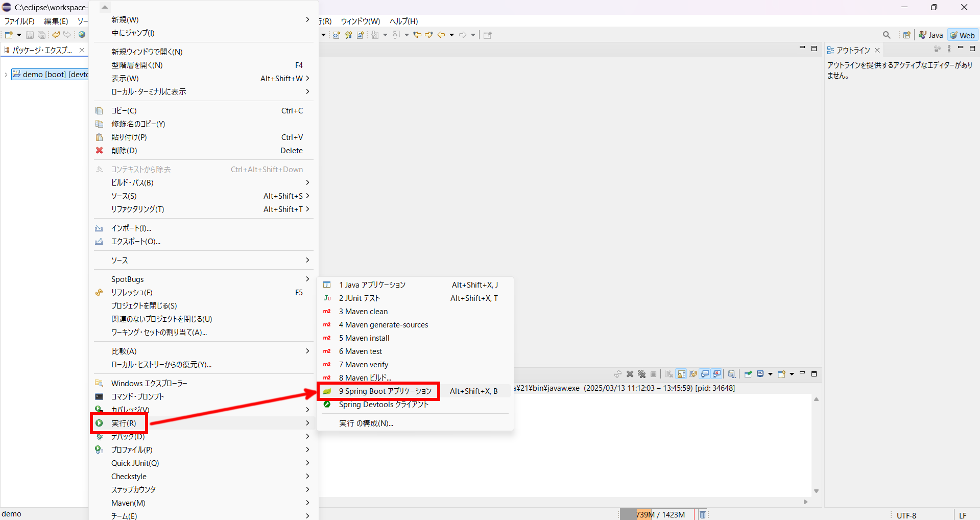Click the Clear Console icon
This screenshot has width=980, height=520.
[x=668, y=374]
